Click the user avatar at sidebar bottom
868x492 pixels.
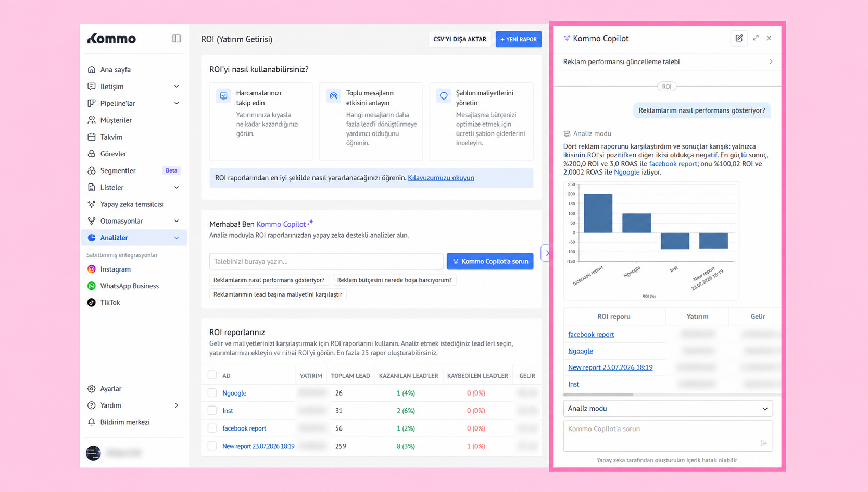(x=93, y=452)
